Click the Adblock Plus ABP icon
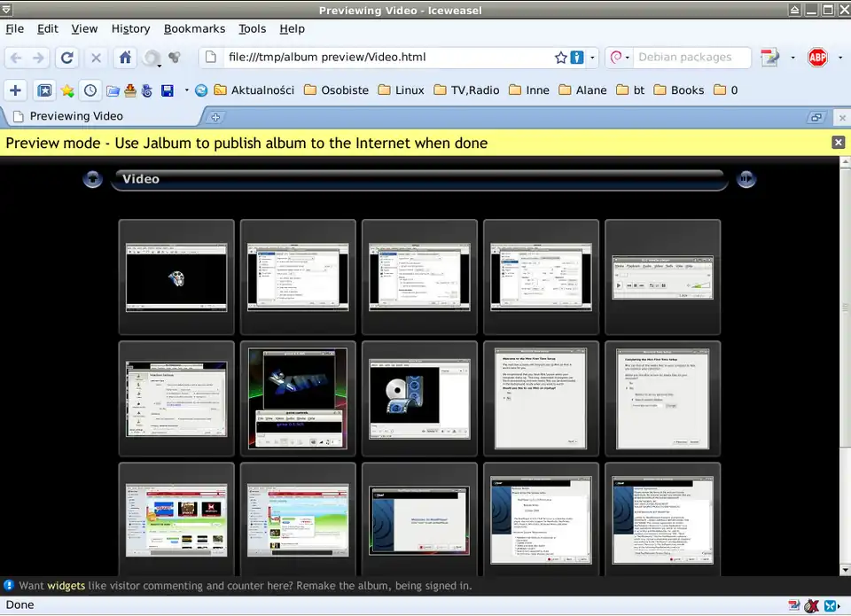This screenshot has height=616, width=851. point(816,58)
